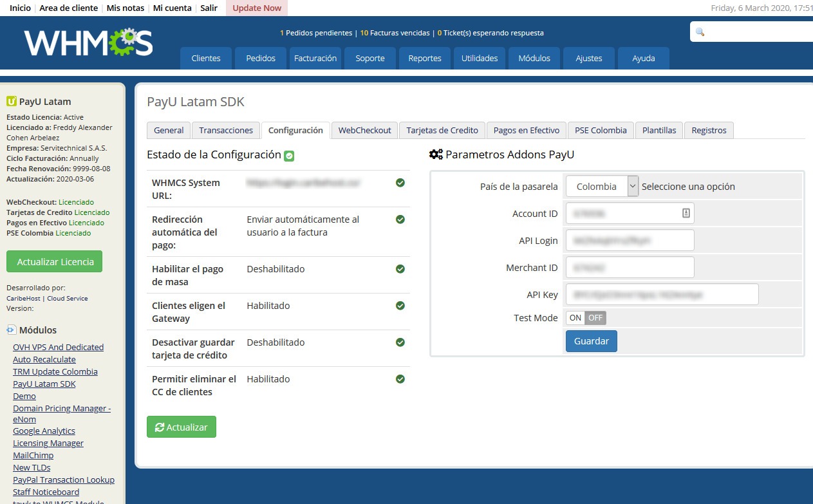
Task: Open the PSE Colombia tab
Action: click(x=601, y=130)
